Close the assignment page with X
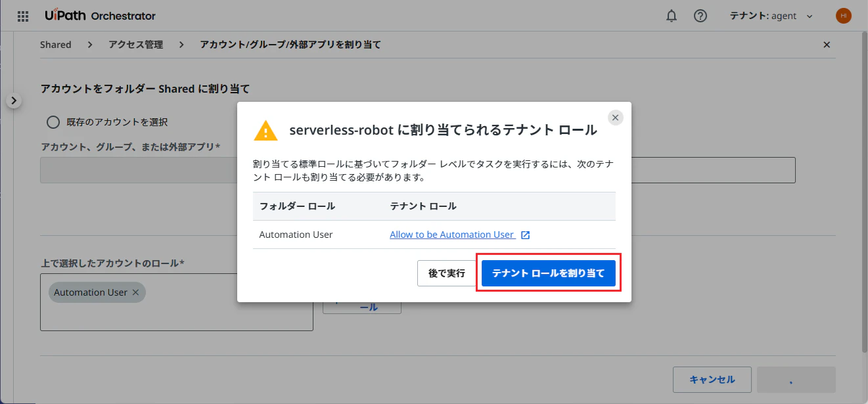The image size is (868, 404). pyautogui.click(x=827, y=45)
